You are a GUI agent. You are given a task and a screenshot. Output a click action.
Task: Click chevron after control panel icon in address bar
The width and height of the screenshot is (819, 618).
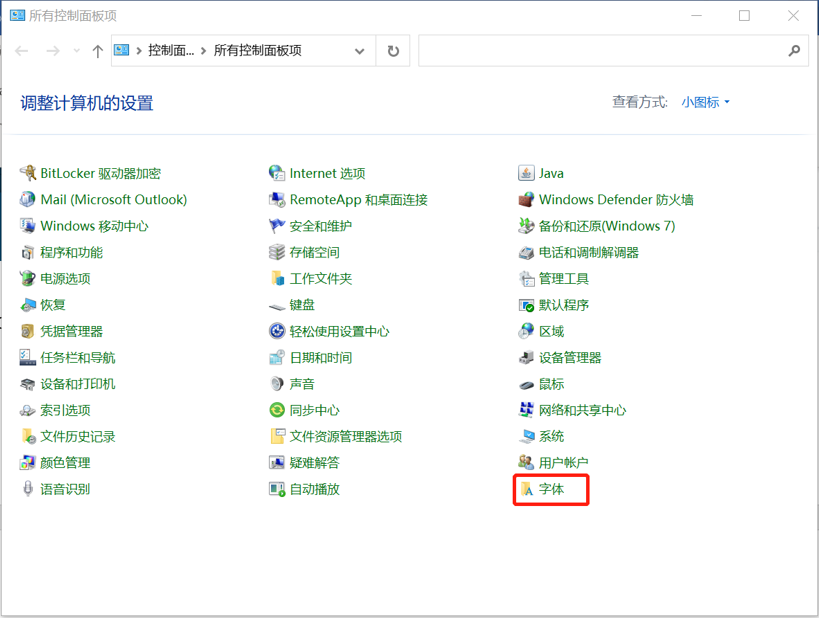(x=139, y=51)
